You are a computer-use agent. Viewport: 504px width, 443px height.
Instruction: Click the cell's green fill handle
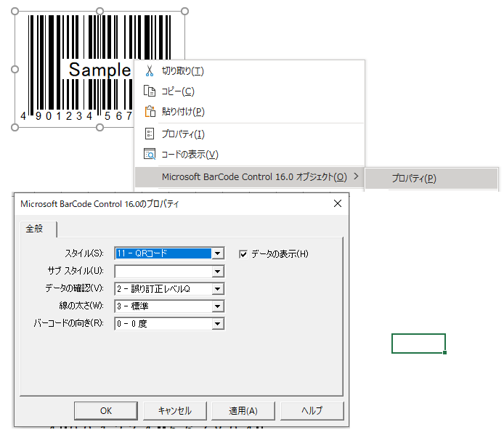(445, 353)
